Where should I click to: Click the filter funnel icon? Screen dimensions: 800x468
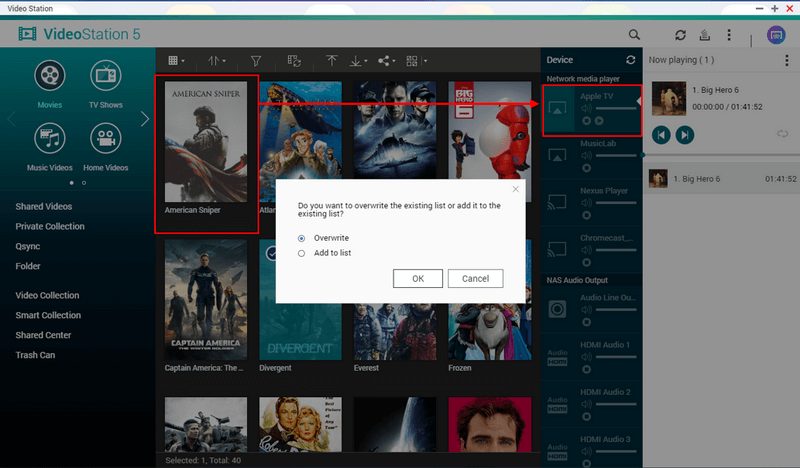click(x=256, y=61)
